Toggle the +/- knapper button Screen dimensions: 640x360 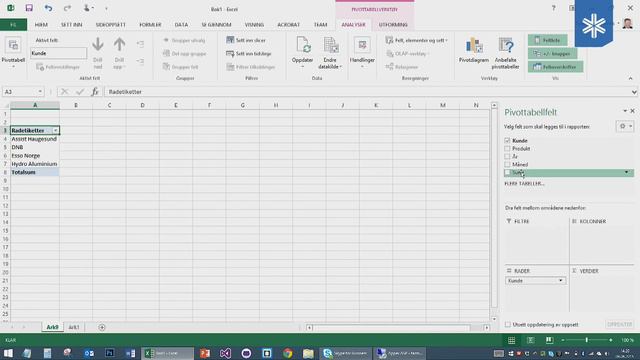point(552,53)
